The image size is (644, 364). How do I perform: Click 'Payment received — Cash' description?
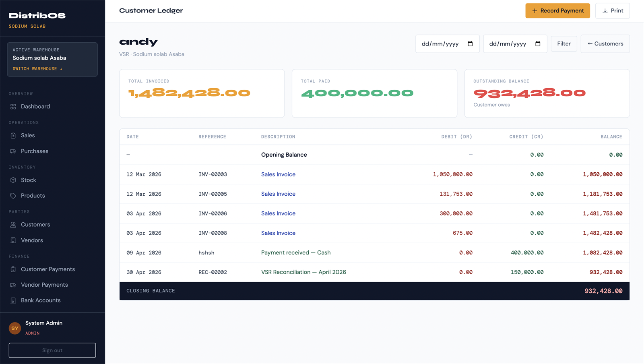pos(296,253)
